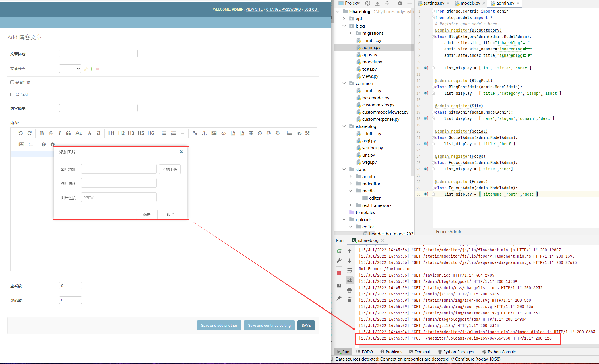Image resolution: width=599 pixels, height=364 pixels.
Task: Click the 本地上传 upload button
Action: click(x=170, y=169)
